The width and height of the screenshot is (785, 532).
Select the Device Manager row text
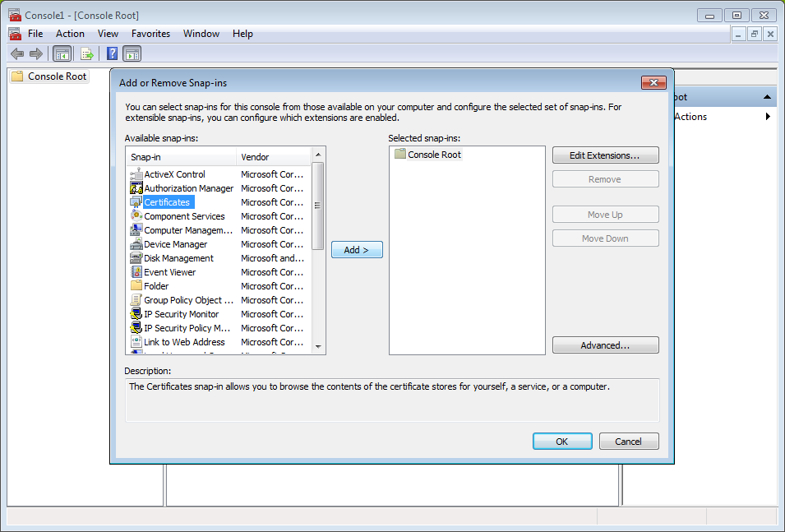pyautogui.click(x=176, y=244)
